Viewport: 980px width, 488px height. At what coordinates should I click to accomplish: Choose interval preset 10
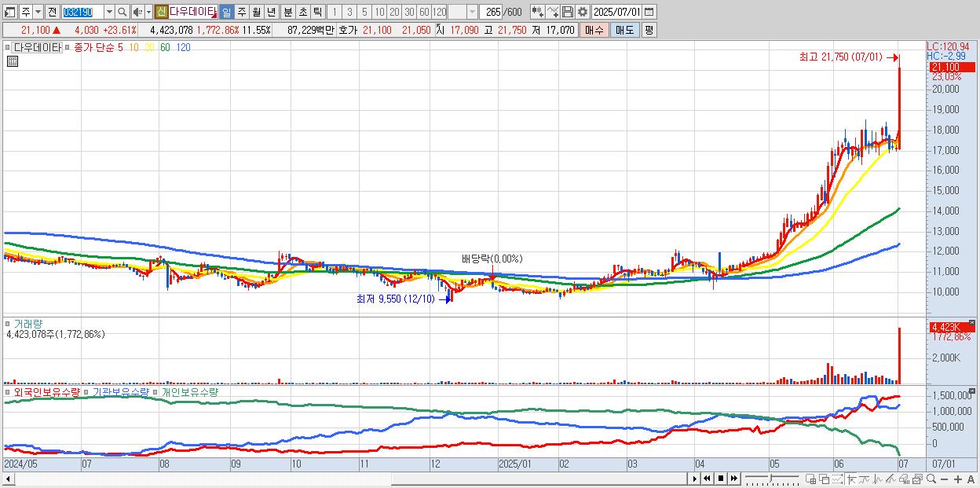click(x=379, y=12)
